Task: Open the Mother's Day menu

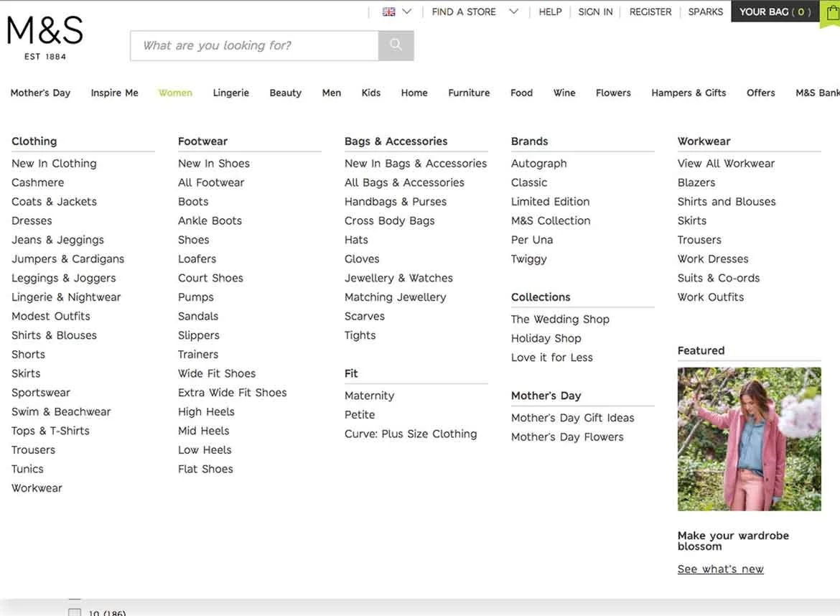Action: (x=41, y=93)
